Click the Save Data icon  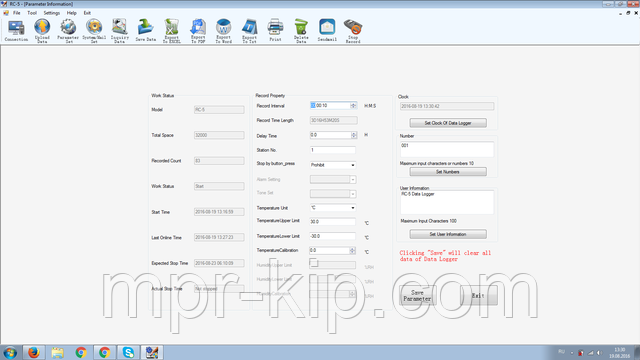point(146,31)
